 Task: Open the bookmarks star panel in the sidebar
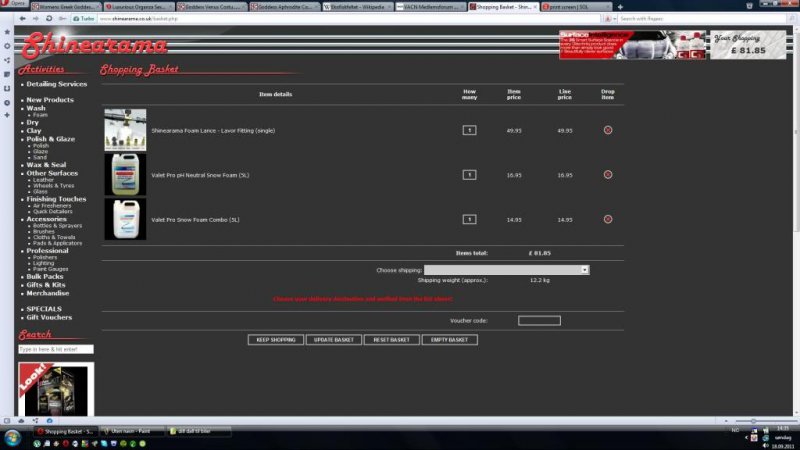click(7, 32)
